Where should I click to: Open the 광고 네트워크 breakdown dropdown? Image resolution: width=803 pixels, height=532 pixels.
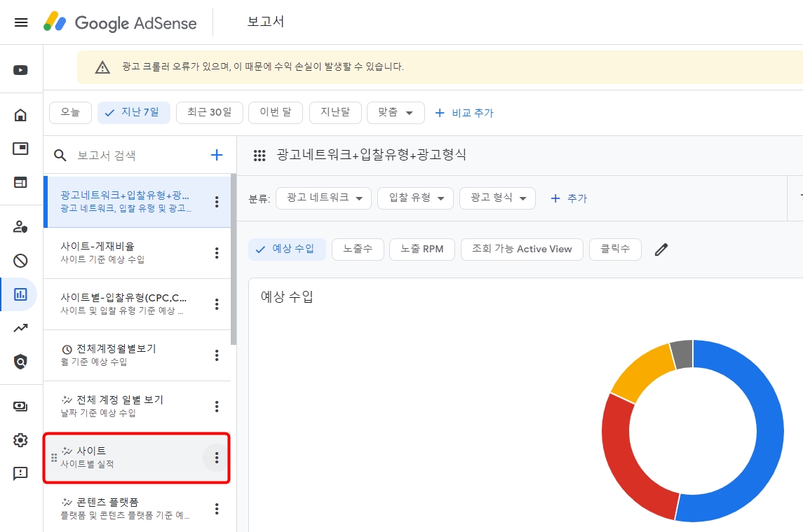(323, 198)
